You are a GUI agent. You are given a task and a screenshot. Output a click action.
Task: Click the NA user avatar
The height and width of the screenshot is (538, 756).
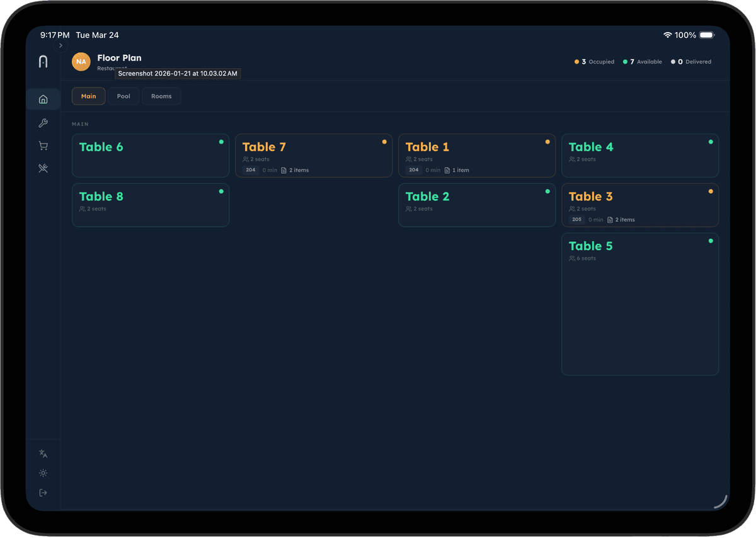[x=81, y=62]
